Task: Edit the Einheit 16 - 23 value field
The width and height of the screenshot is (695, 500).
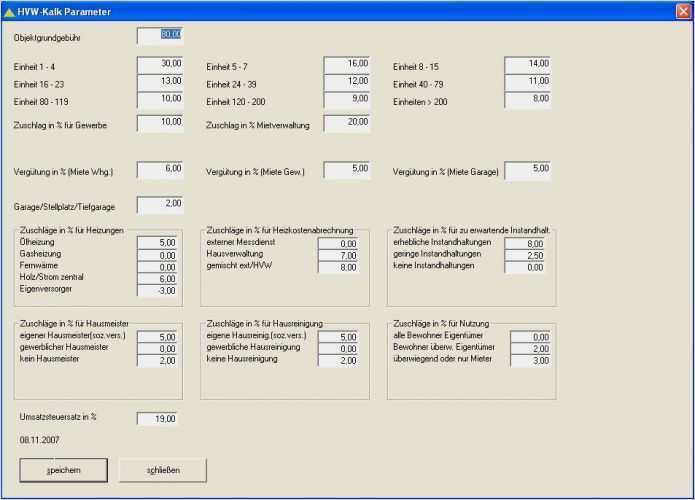Action: pyautogui.click(x=160, y=82)
